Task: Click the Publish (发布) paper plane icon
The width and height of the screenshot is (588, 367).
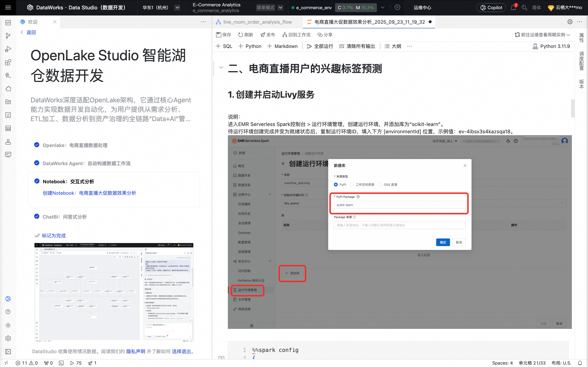Action: pyautogui.click(x=263, y=35)
